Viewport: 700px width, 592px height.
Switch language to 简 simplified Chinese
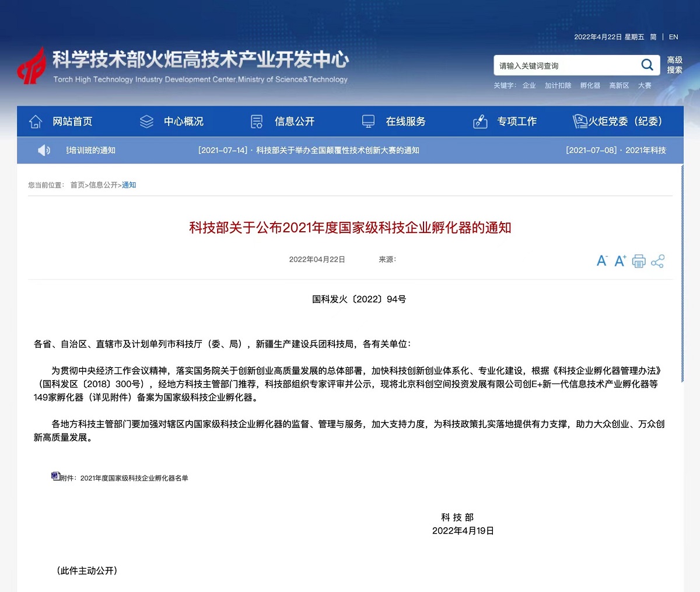tap(653, 37)
